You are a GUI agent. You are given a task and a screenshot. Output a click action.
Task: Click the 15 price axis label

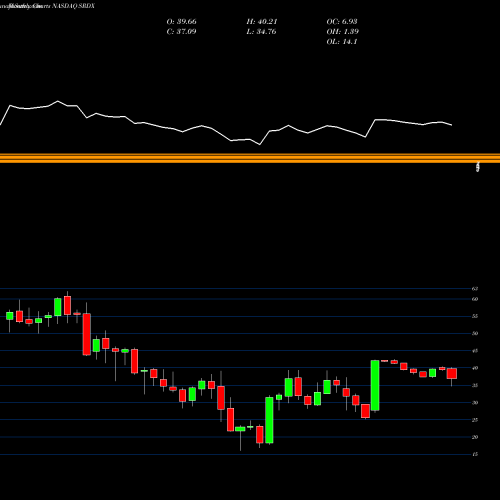click(475, 454)
